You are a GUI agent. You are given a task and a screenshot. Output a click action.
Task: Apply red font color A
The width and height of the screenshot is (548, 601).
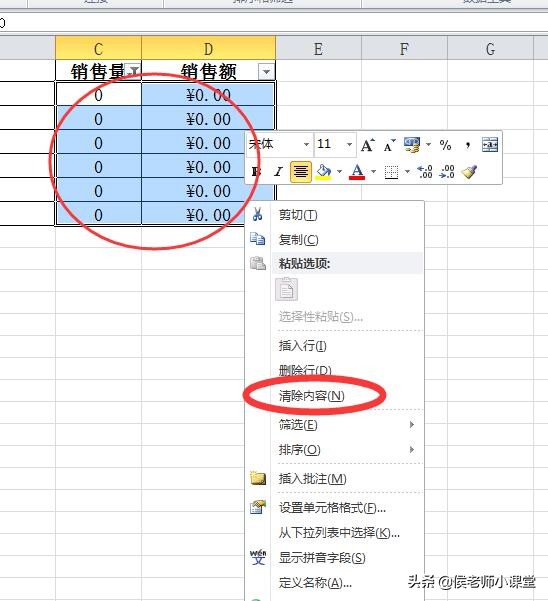click(x=357, y=171)
